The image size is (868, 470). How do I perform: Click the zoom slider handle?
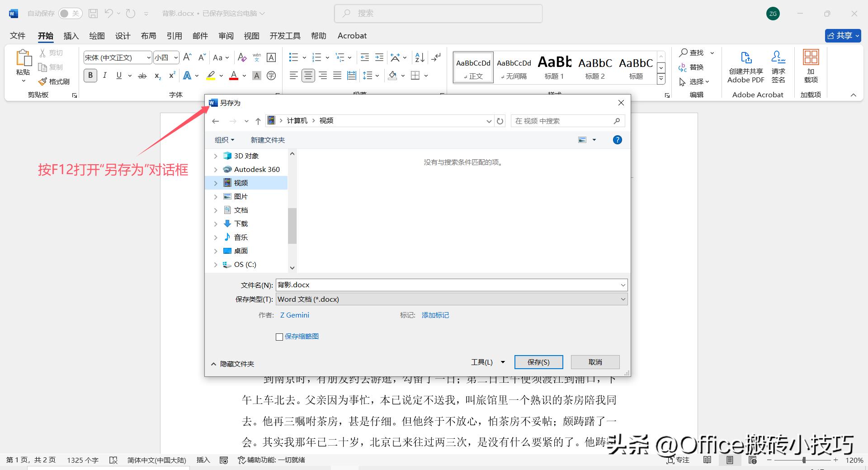click(804, 460)
